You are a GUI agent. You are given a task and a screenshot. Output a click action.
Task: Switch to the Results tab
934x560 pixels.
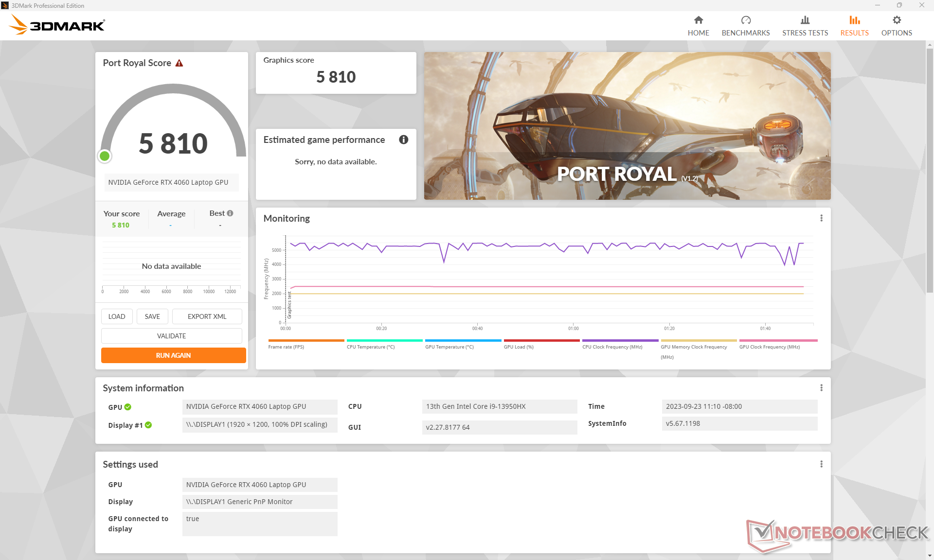(854, 26)
